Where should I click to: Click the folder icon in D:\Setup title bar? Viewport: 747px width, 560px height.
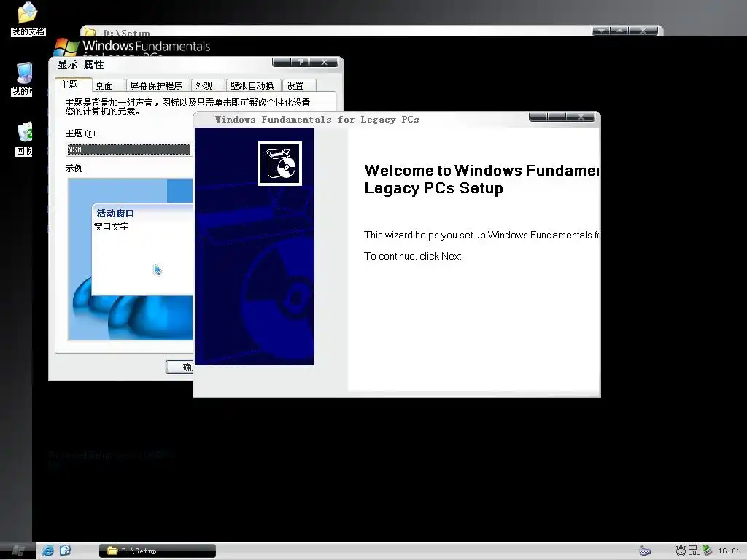(x=90, y=32)
